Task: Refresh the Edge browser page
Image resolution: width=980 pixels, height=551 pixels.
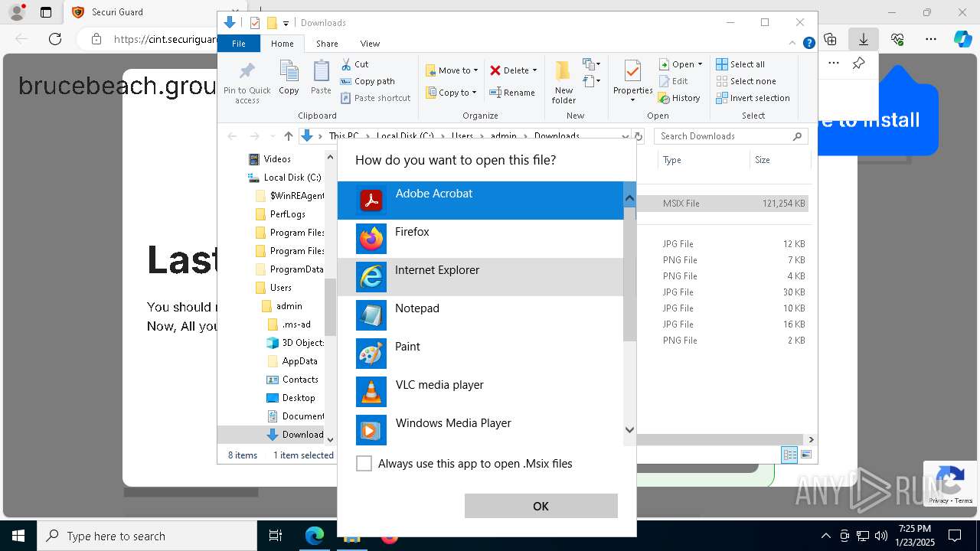Action: click(55, 39)
